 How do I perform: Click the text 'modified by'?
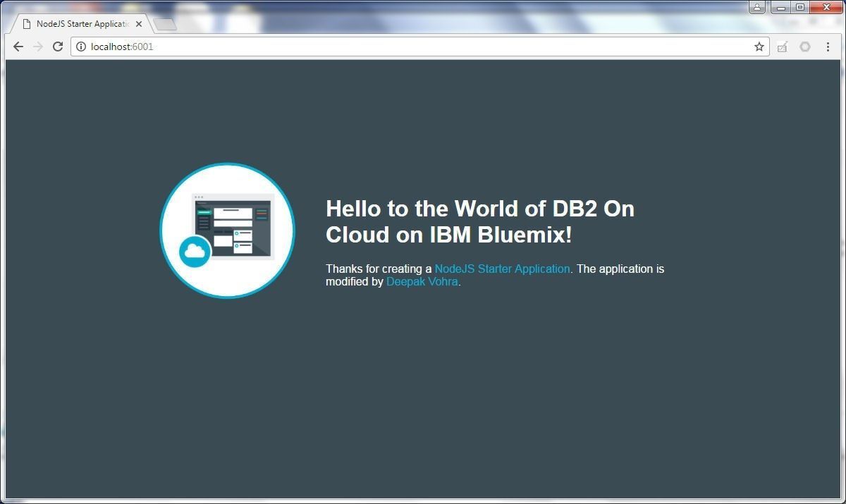coord(355,281)
